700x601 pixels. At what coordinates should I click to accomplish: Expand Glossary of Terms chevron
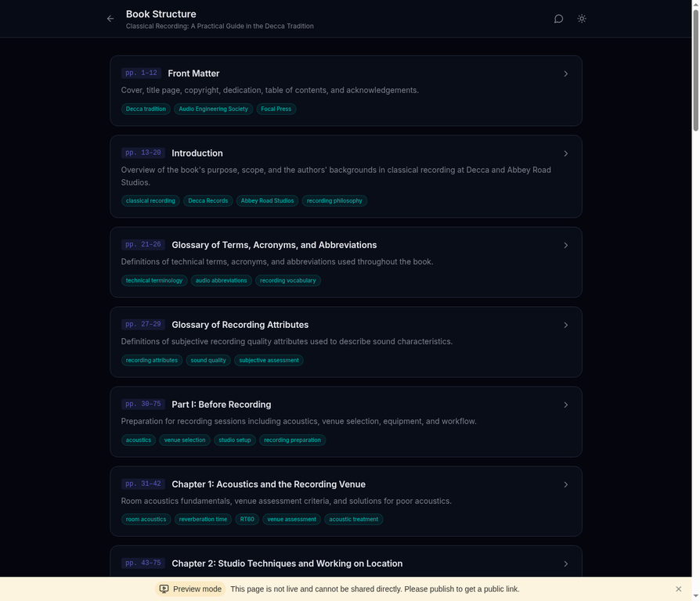coord(565,245)
